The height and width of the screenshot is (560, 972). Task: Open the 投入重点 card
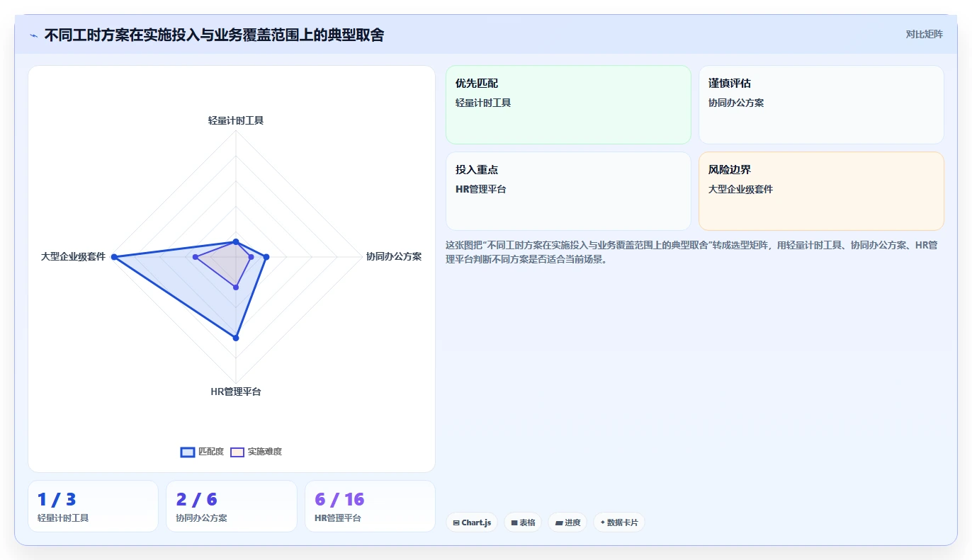coord(568,191)
